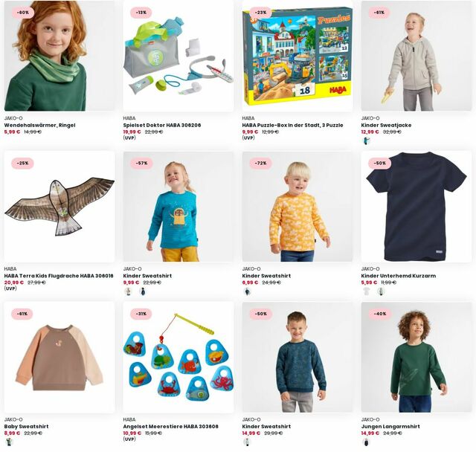The width and height of the screenshot is (476, 452).
Task: Open the fishing game Angelset image
Action: click(178, 357)
